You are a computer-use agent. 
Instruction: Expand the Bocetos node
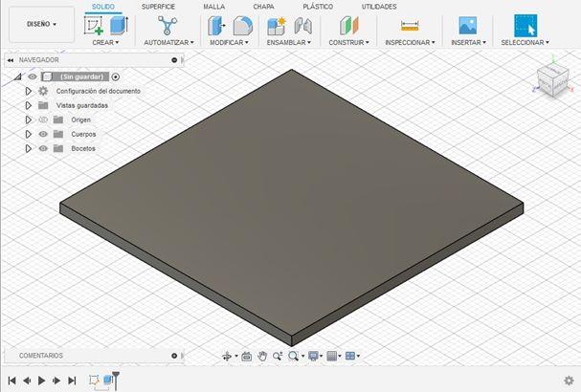point(28,148)
